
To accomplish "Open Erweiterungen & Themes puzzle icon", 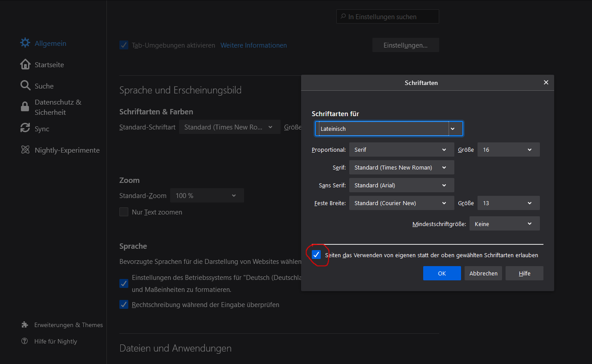I will coord(25,325).
